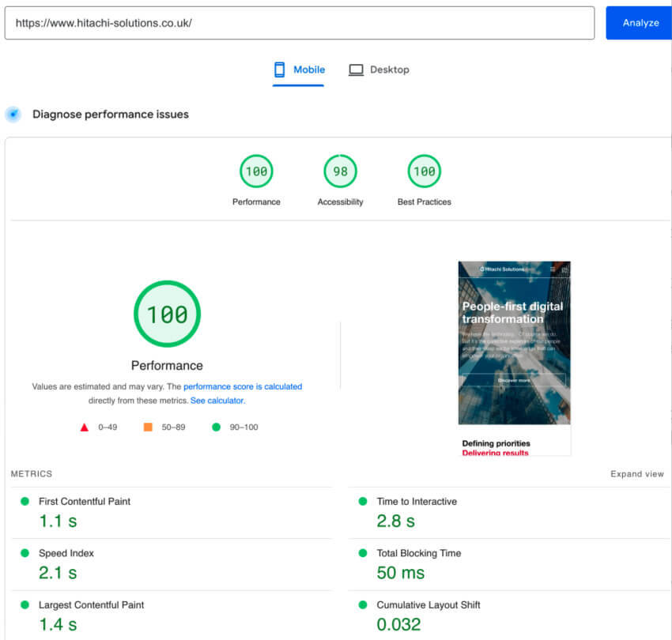Open the performance score is calculated link
Image resolution: width=672 pixels, height=640 pixels.
click(x=243, y=387)
